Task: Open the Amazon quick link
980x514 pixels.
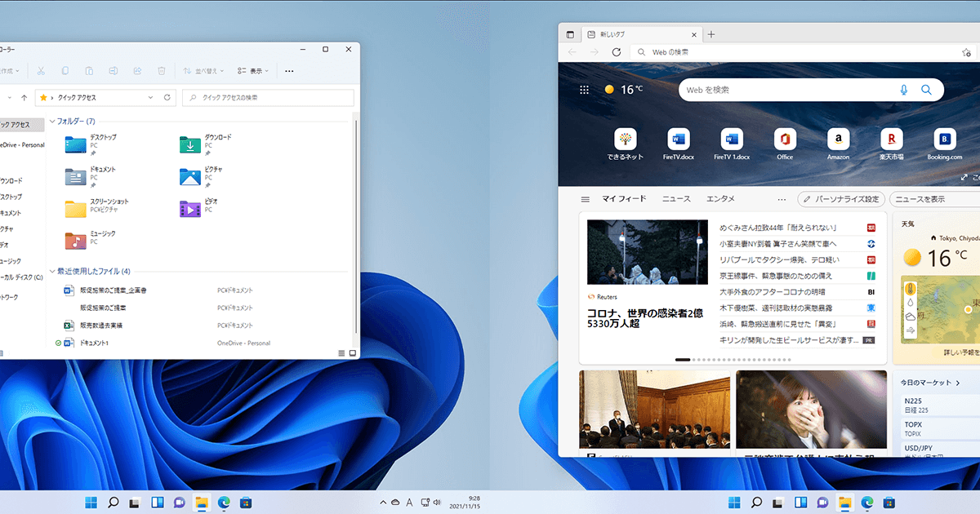Action: 838,144
